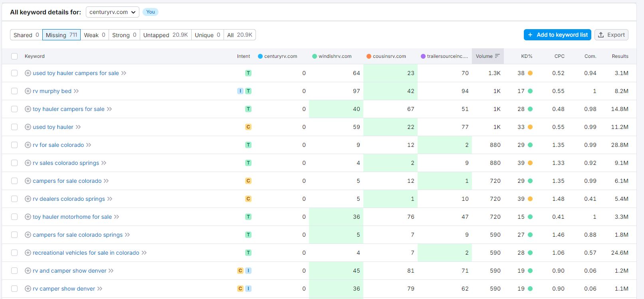This screenshot has width=644, height=299.
Task: Open the used toy hauler campers for sale link
Action: coord(76,73)
